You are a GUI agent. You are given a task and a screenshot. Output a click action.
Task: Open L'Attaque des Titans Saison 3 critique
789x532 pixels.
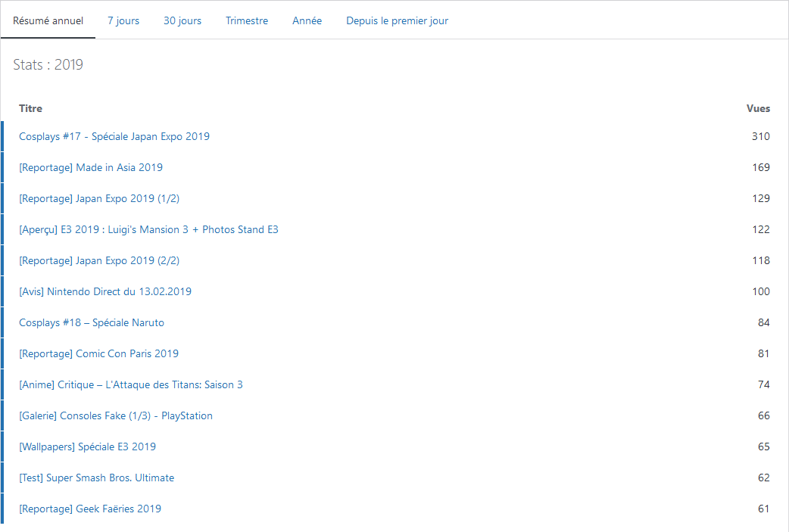[131, 384]
